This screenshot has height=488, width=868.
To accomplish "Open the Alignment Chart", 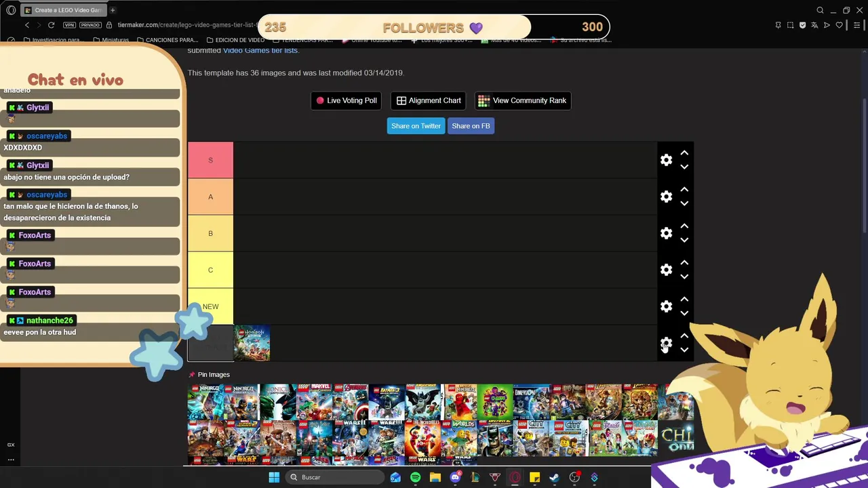I will [x=429, y=100].
